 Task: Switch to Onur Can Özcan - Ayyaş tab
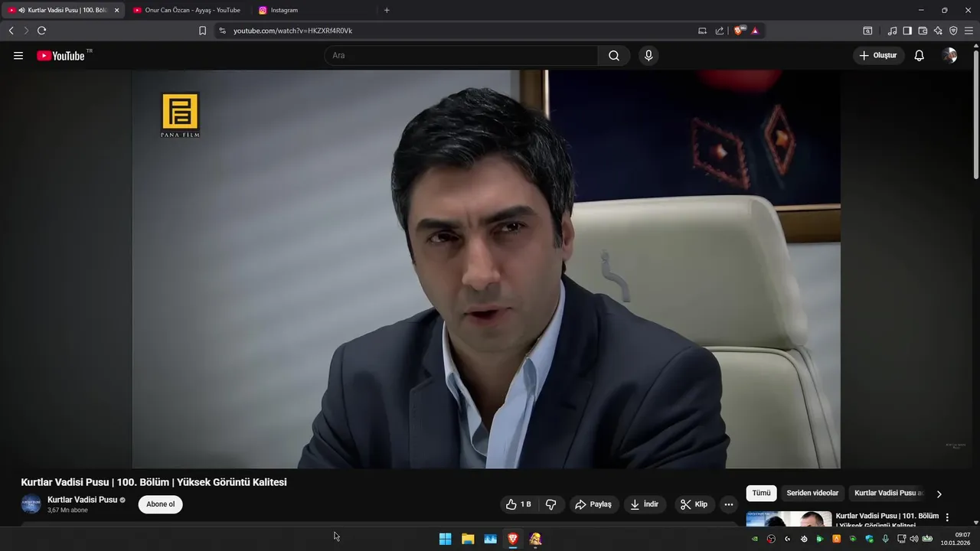[x=188, y=10]
